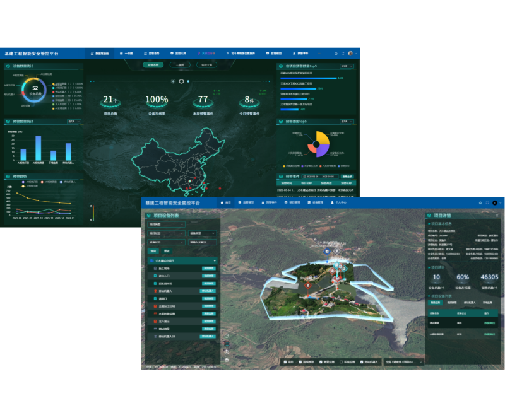The width and height of the screenshot is (505, 420).
Task: Click the clock icon on map toolbar
Action: pyautogui.click(x=227, y=335)
